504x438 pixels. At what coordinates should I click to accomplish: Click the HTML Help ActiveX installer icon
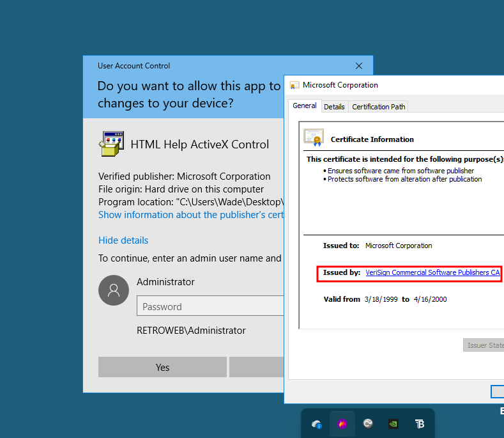click(111, 144)
